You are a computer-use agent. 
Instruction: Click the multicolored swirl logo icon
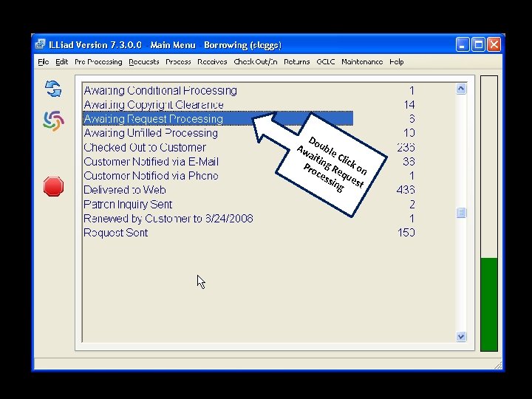[x=54, y=120]
